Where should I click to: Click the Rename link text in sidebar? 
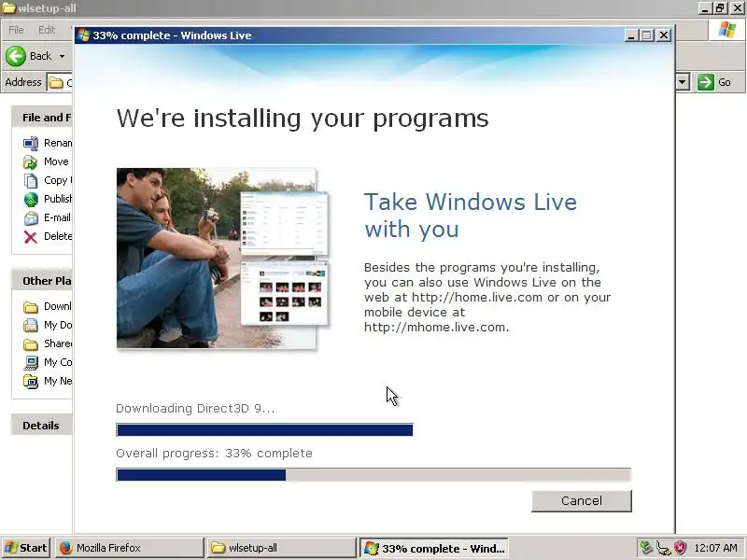click(x=58, y=143)
